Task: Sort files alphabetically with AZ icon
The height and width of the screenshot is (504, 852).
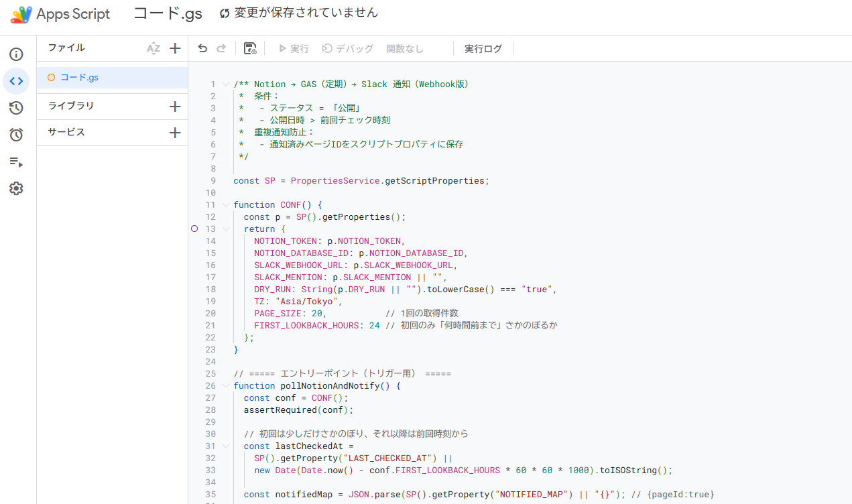Action: pos(154,48)
